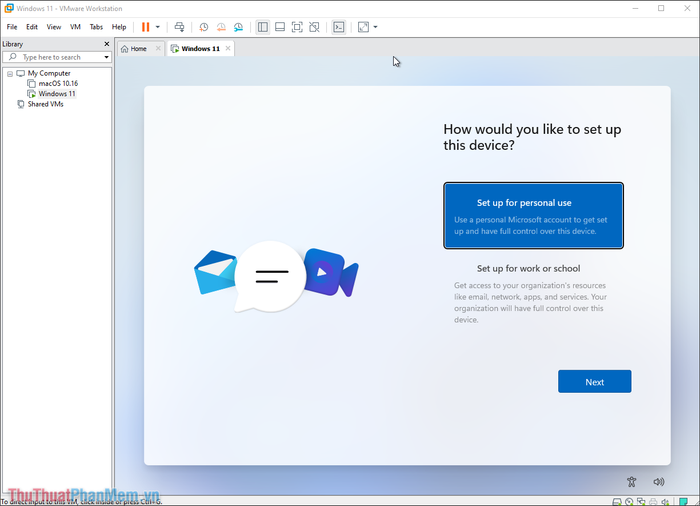Open the Edit menu
Image resolution: width=700 pixels, height=506 pixels.
[x=32, y=27]
